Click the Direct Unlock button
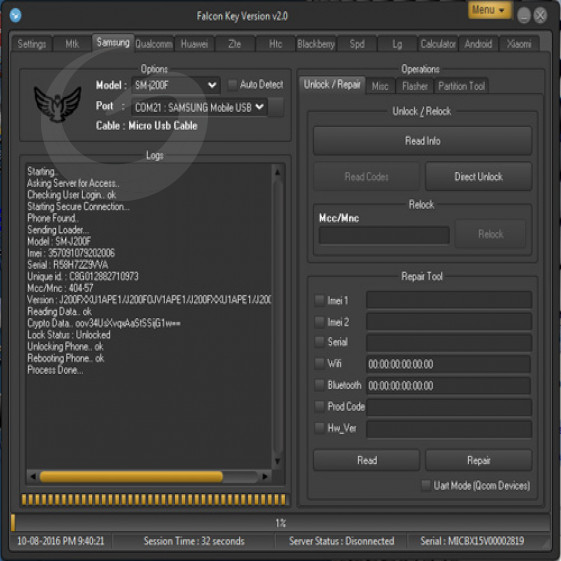The height and width of the screenshot is (561, 561). 478,176
